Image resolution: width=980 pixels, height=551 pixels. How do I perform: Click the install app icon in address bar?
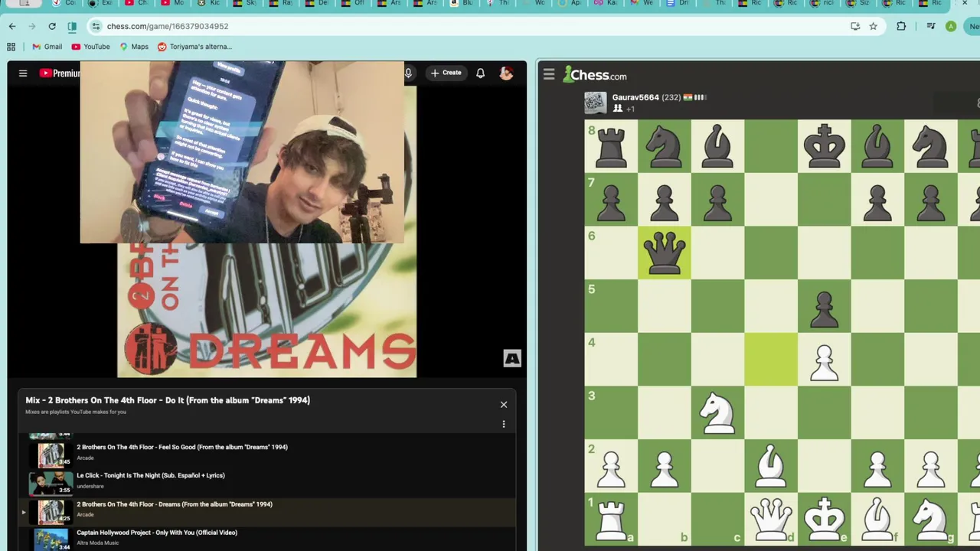point(855,26)
